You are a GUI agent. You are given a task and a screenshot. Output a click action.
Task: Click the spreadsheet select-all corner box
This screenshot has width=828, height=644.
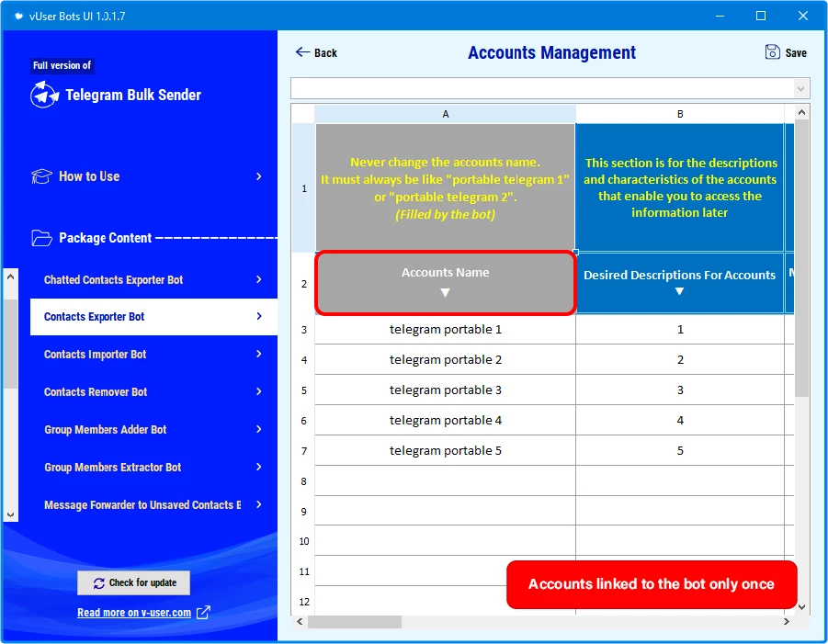pos(303,114)
